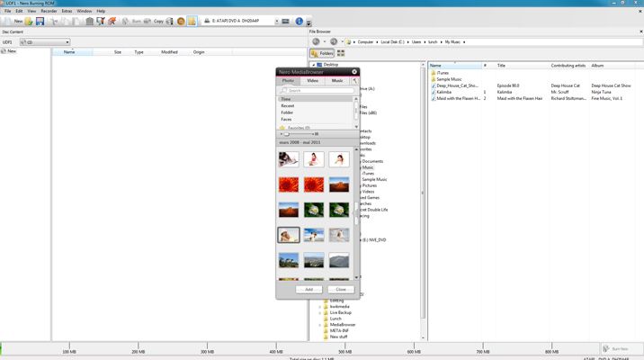
Task: Select the gray mountain thumbnail
Action: pos(339,260)
